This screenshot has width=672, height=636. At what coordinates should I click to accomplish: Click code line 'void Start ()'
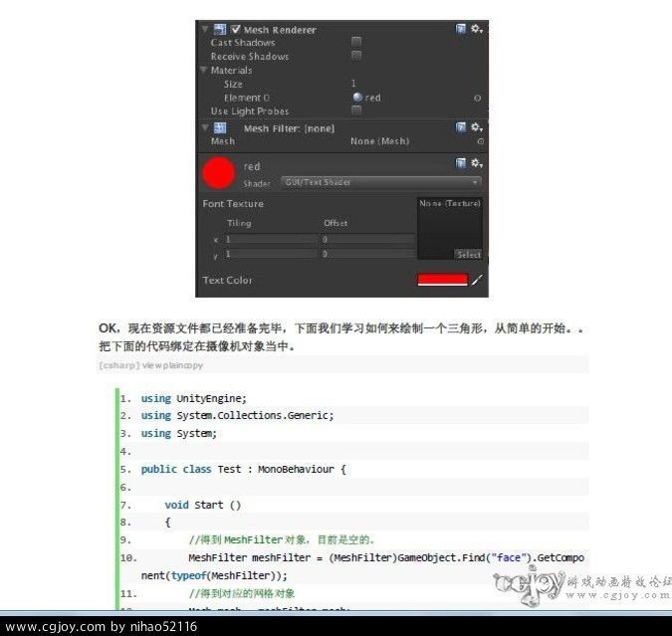[x=203, y=505]
